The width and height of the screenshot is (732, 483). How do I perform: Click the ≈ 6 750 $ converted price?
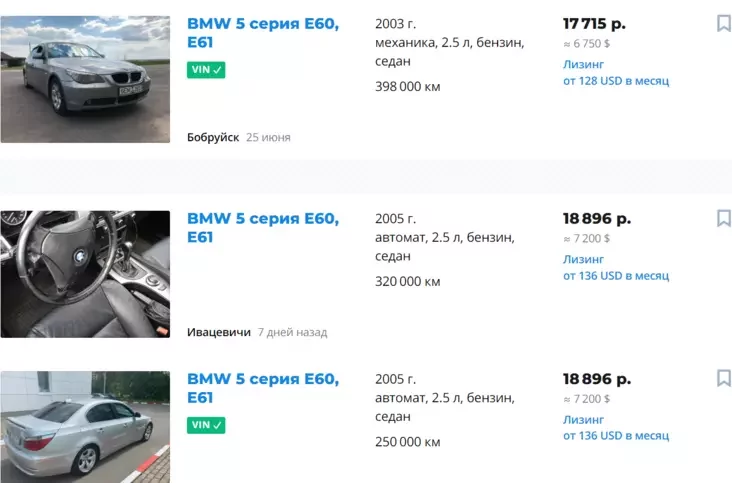[x=586, y=43]
